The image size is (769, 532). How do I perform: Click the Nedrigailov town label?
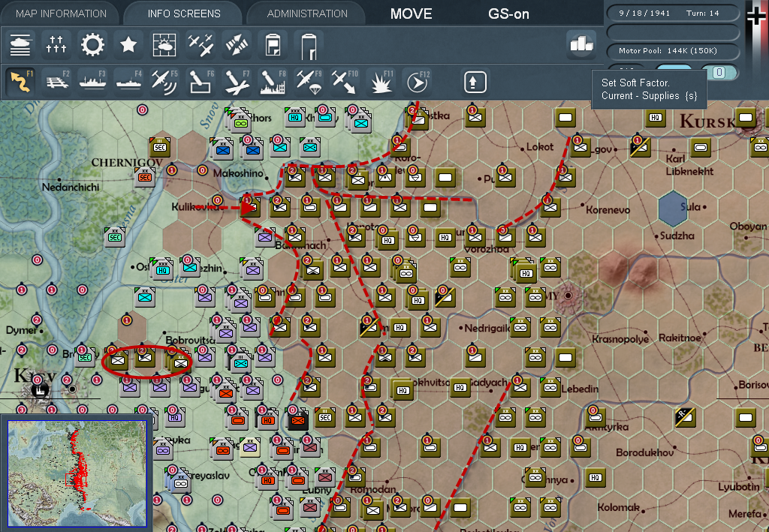487,328
